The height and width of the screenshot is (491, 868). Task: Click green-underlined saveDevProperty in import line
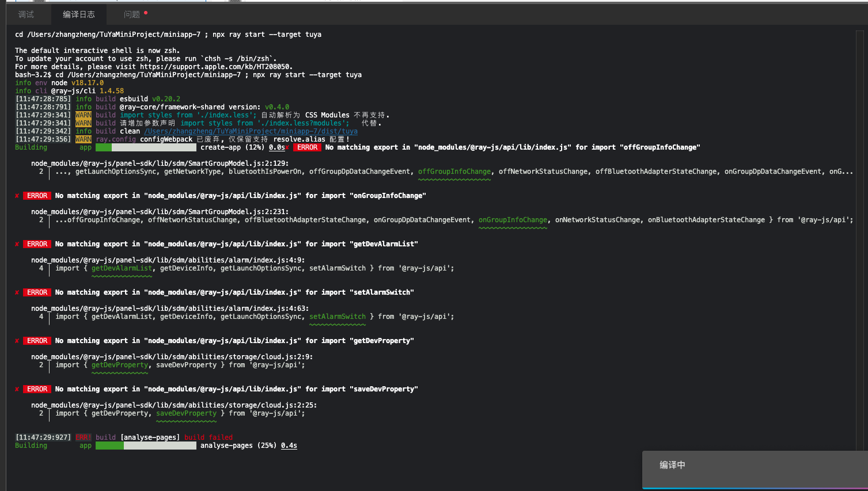186,413
